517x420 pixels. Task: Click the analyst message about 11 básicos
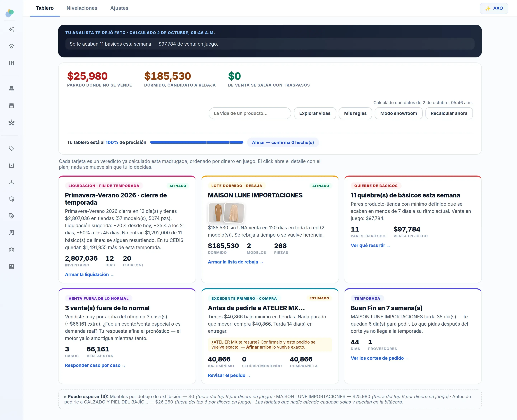pyautogui.click(x=270, y=44)
